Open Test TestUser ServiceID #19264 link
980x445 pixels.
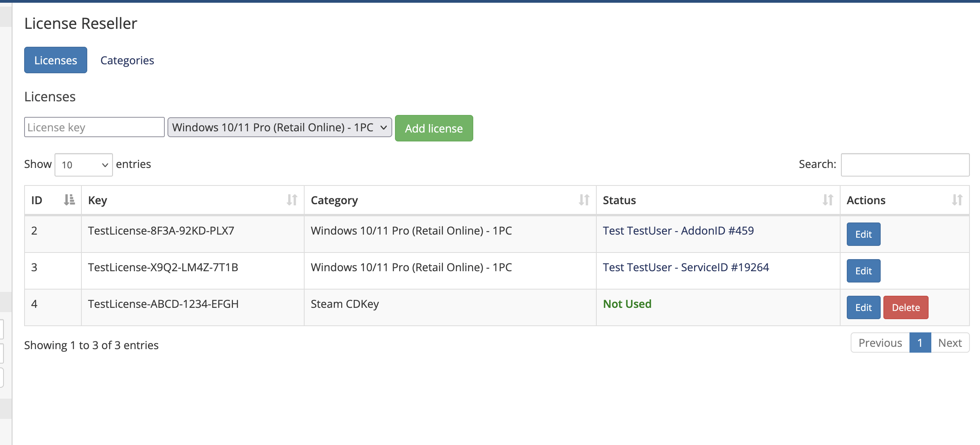pyautogui.click(x=686, y=267)
